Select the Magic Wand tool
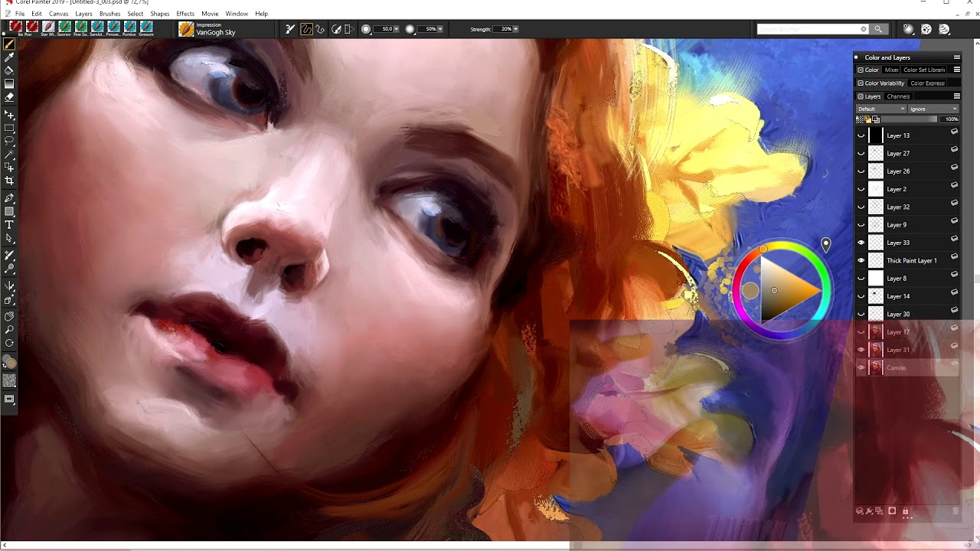 coord(9,154)
